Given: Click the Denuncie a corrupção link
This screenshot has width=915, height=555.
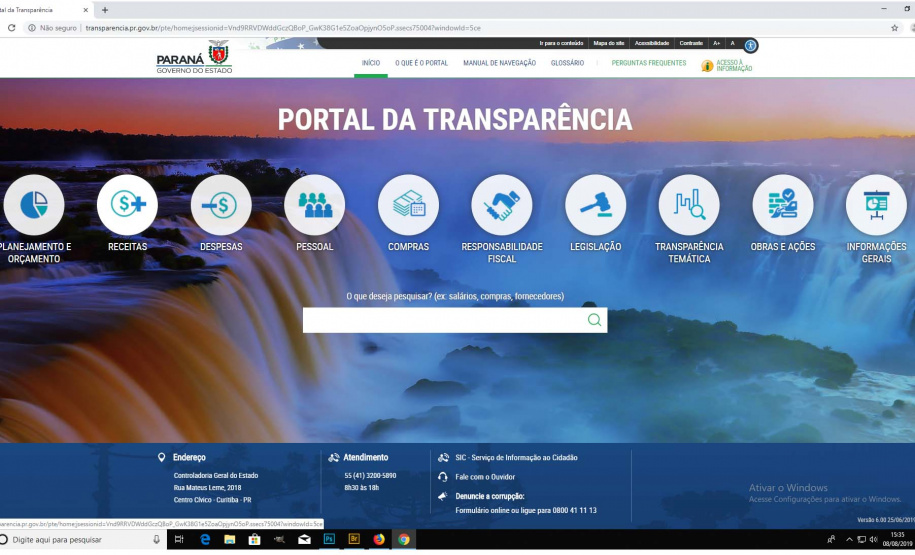Looking at the screenshot, I should (490, 496).
